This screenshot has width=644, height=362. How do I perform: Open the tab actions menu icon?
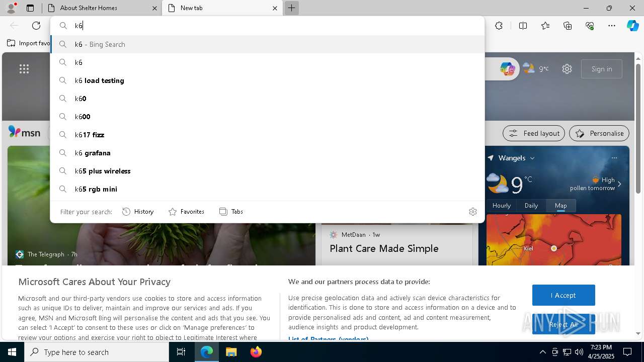click(30, 8)
